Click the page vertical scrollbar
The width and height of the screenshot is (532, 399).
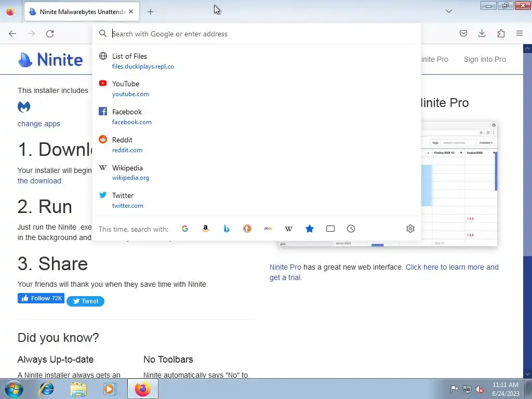(528, 210)
